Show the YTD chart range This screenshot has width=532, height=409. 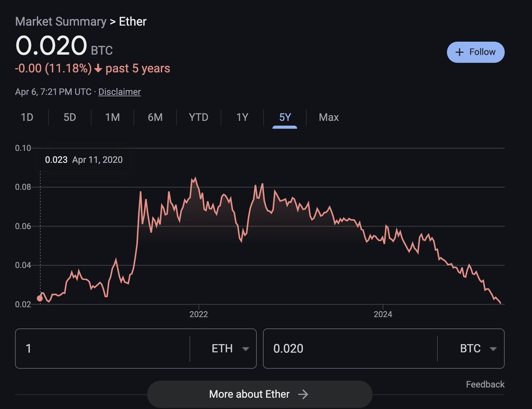198,117
